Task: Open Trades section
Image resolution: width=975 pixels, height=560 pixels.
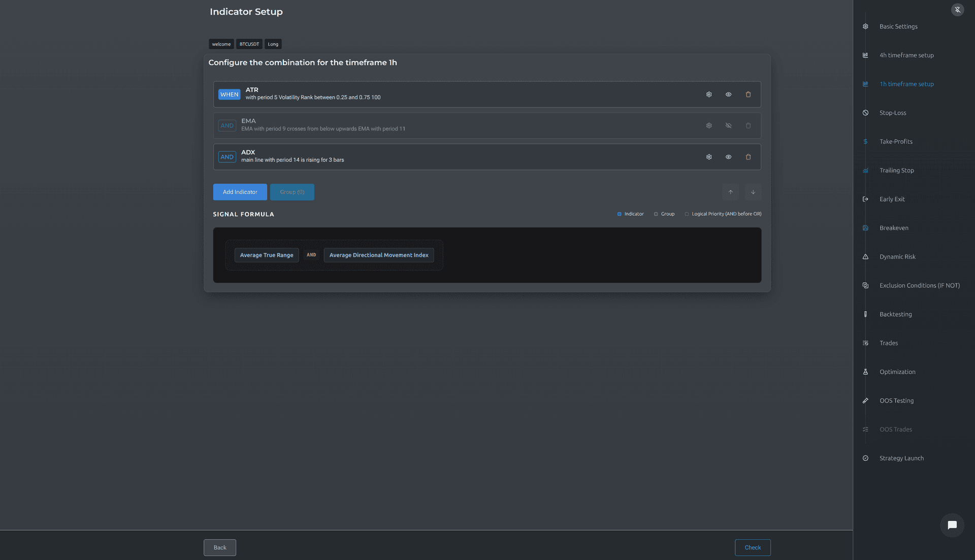Action: tap(889, 343)
